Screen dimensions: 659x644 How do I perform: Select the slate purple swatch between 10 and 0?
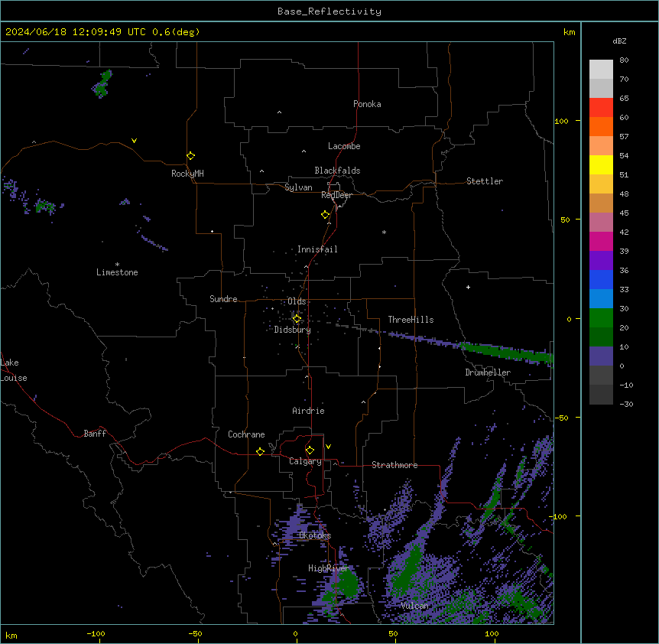click(x=601, y=356)
